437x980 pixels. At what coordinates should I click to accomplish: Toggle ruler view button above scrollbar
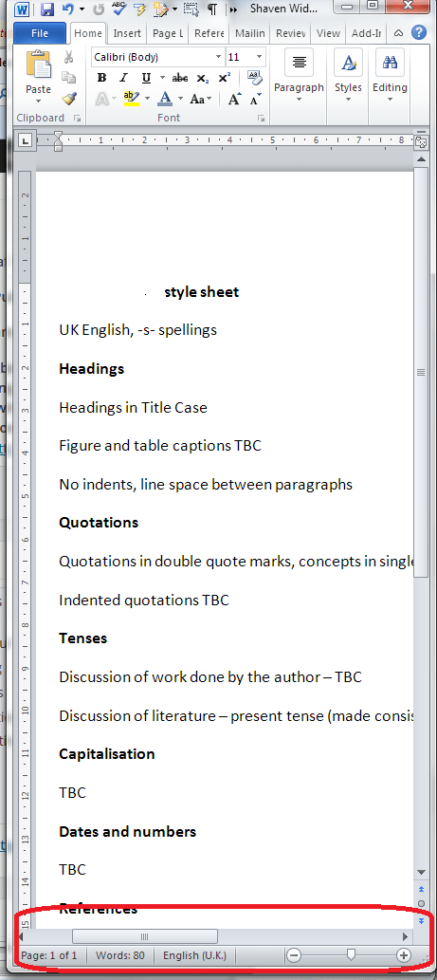point(421,142)
